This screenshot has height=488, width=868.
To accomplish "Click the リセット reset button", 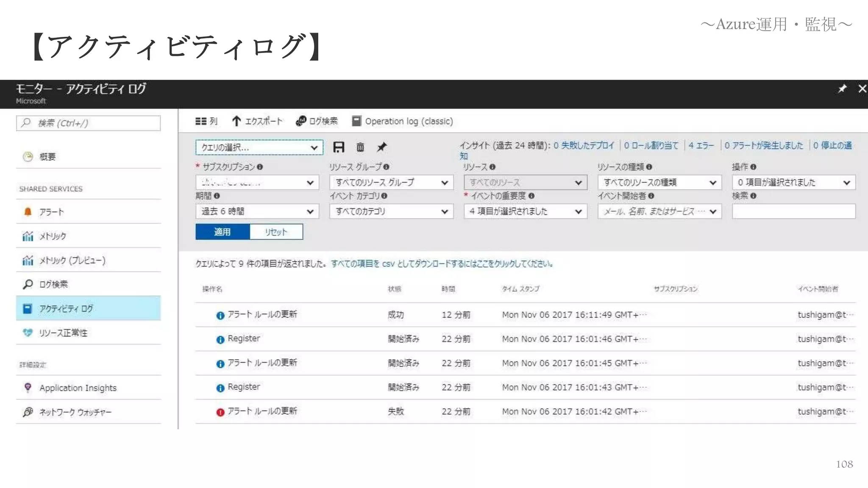I will point(276,232).
